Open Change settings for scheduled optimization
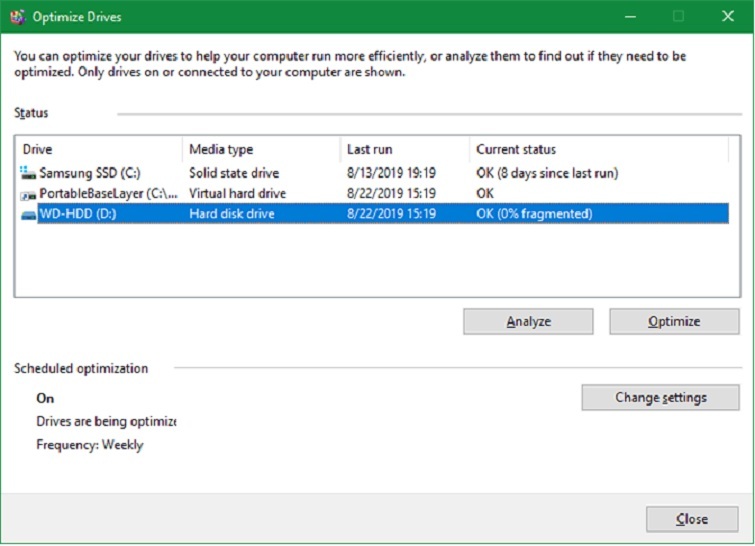Image resolution: width=755 pixels, height=546 pixels. 660,397
